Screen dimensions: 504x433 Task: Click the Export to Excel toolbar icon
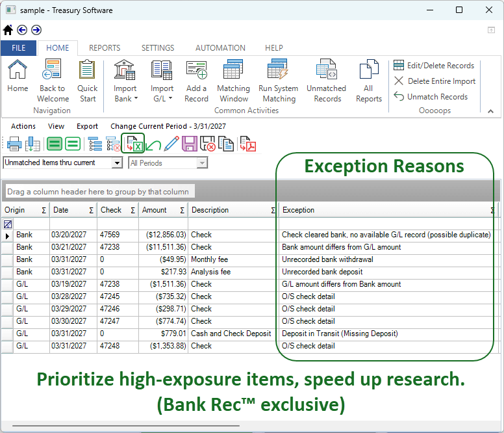(133, 144)
